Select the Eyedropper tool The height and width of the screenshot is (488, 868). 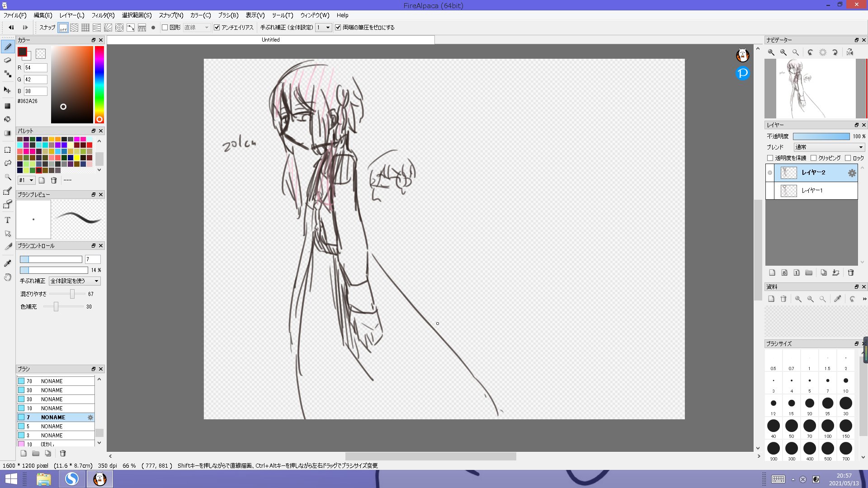[8, 263]
